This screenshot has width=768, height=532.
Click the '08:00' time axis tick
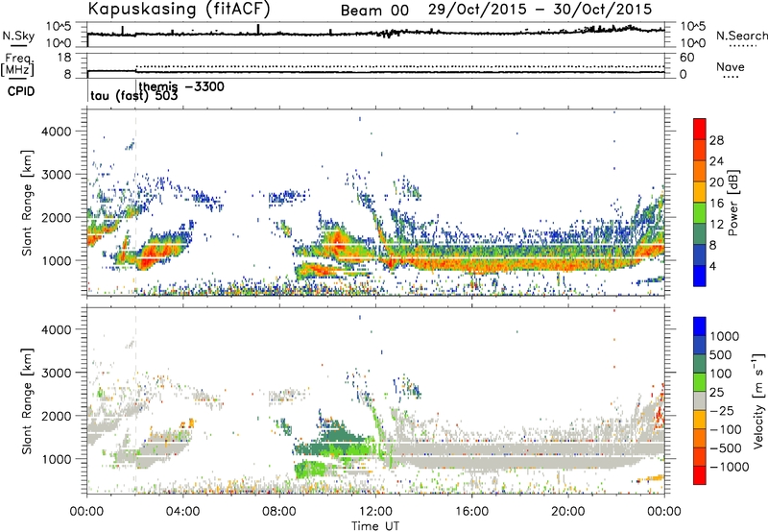[279, 512]
